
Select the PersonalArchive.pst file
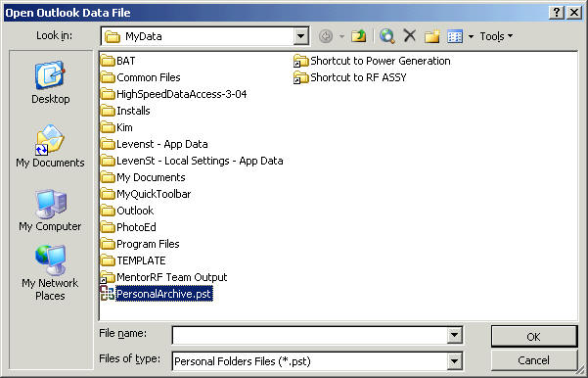(157, 294)
